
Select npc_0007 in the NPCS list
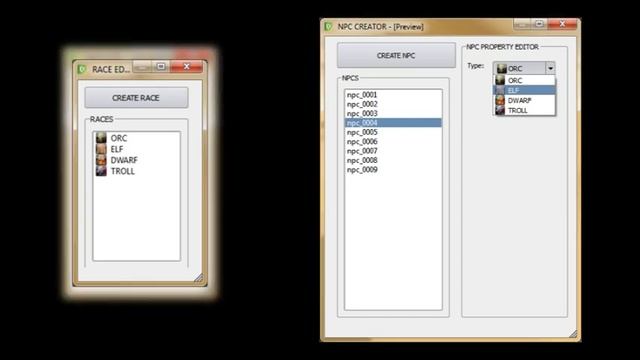(393, 151)
